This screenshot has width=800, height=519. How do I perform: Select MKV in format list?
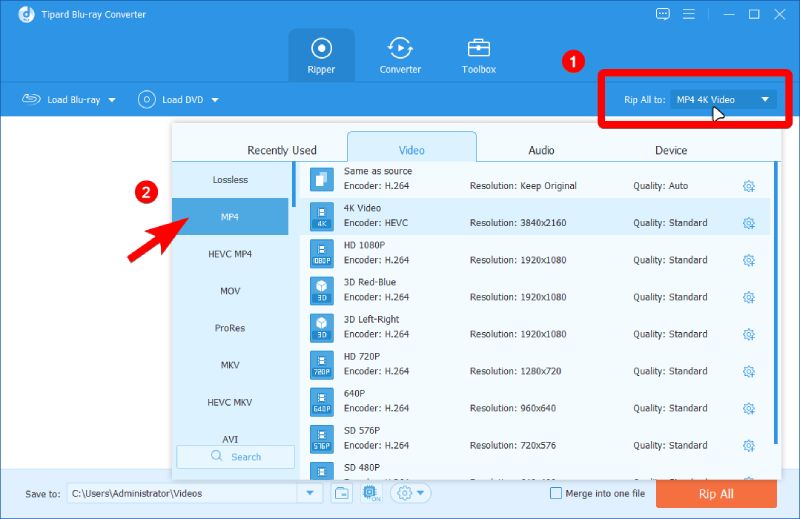click(x=230, y=365)
